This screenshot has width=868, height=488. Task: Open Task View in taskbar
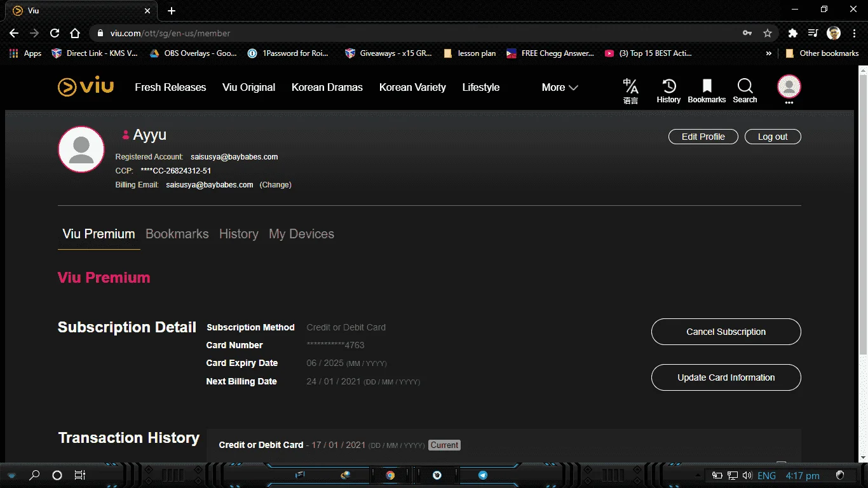pos(79,475)
